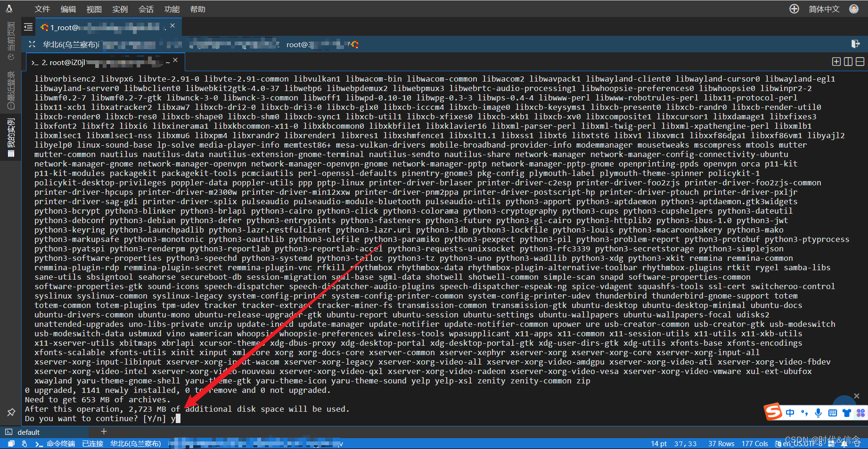Image resolution: width=868 pixels, height=449 pixels.
Task: Click 命令终端 in the status bar
Action: (55, 444)
